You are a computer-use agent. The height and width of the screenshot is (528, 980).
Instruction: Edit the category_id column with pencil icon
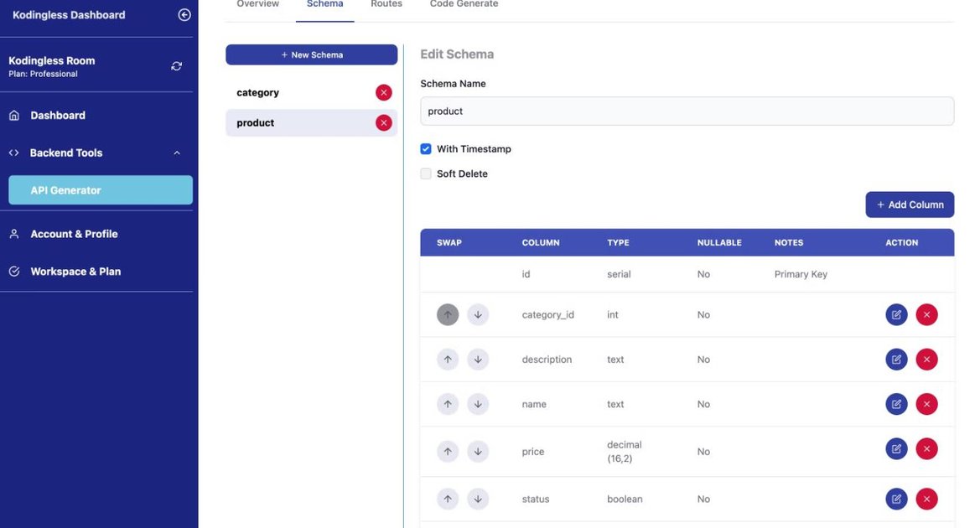[896, 313]
